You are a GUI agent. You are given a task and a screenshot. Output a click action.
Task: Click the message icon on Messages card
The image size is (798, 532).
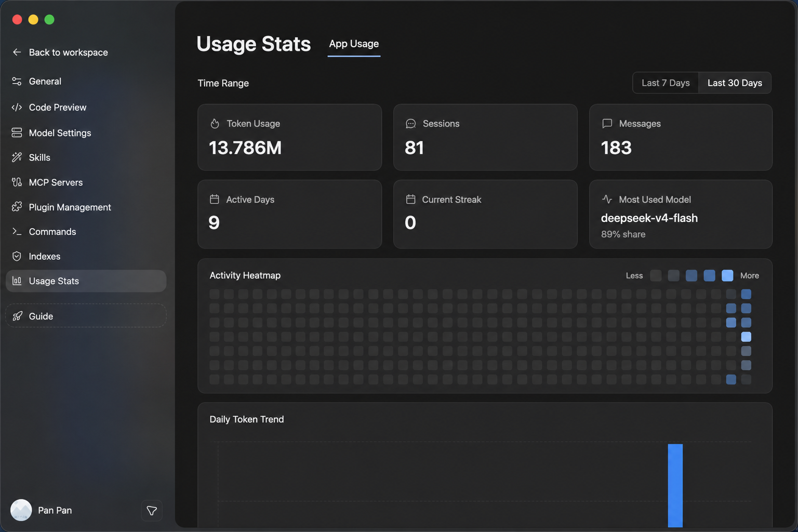(607, 124)
